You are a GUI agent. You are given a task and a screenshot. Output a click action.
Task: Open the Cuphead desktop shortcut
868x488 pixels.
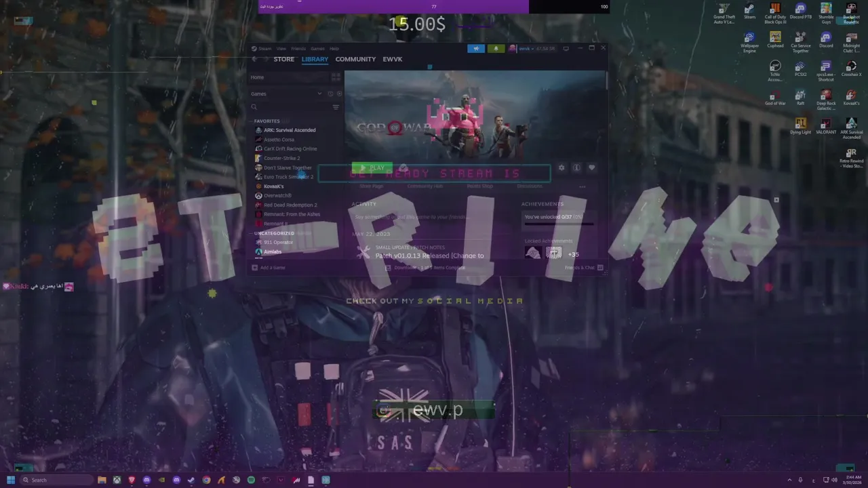click(x=775, y=40)
